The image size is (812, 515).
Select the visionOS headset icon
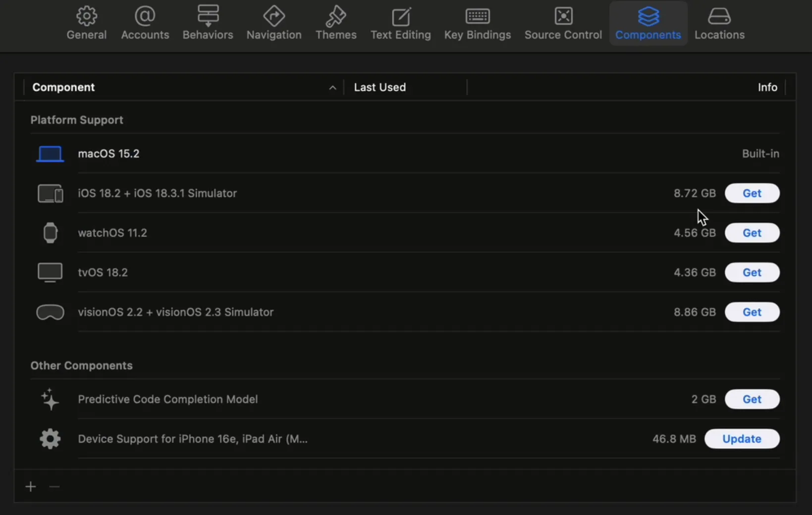[50, 312]
